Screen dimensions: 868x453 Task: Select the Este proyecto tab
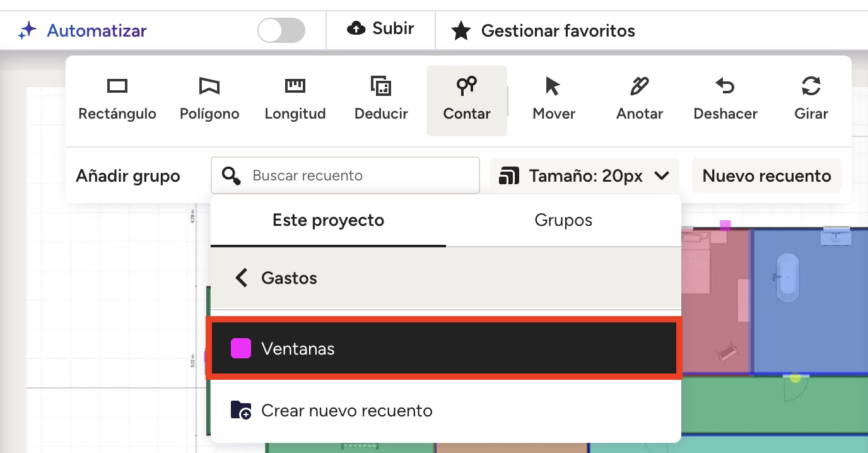coord(328,220)
